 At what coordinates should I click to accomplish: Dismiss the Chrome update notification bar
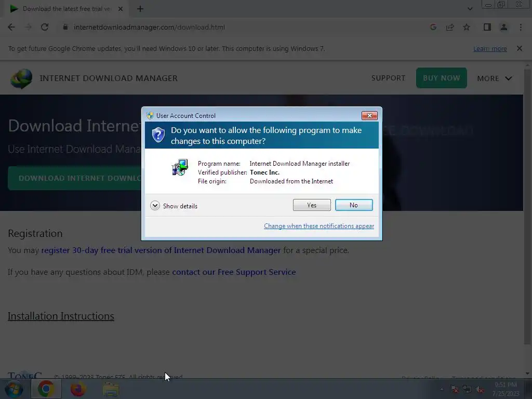(x=520, y=48)
